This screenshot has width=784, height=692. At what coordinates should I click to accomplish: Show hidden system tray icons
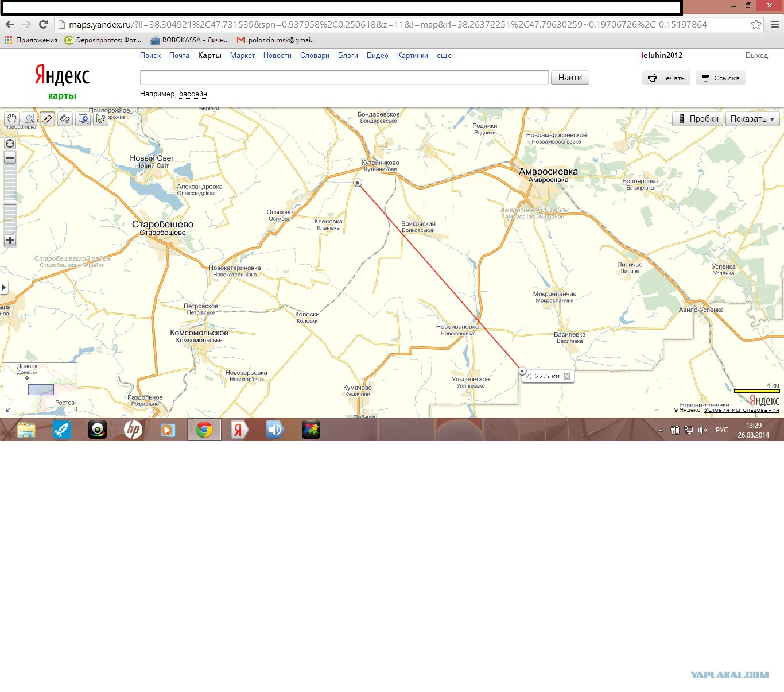pos(661,430)
